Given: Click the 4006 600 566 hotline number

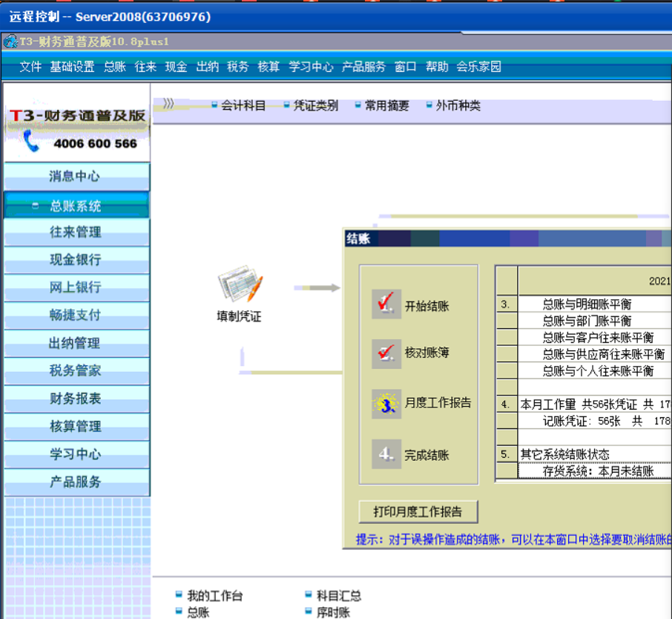Looking at the screenshot, I should 95,143.
